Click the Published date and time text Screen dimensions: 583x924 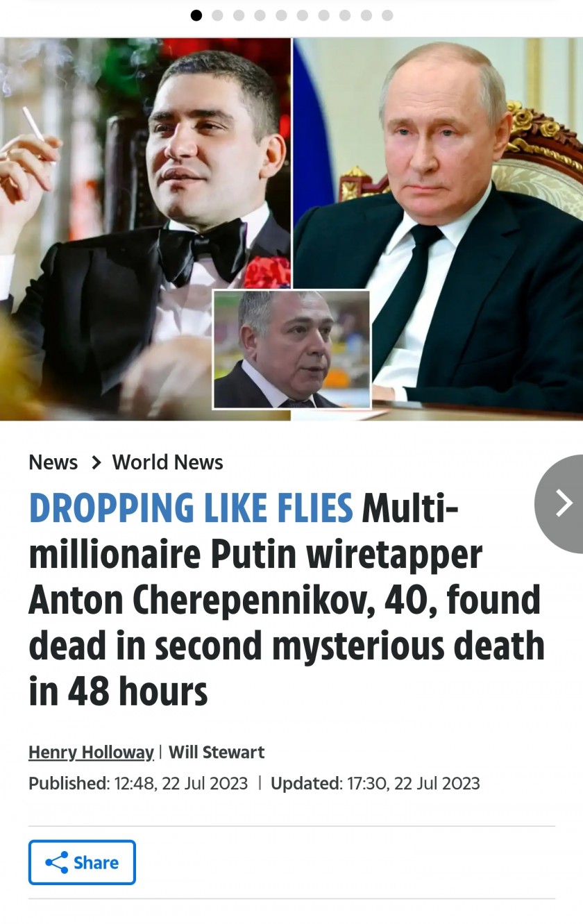138,783
